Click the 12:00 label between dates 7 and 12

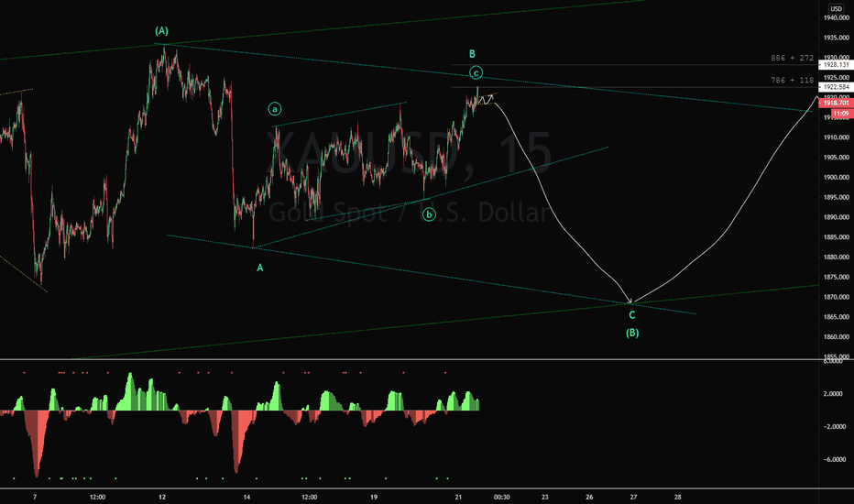(97, 497)
